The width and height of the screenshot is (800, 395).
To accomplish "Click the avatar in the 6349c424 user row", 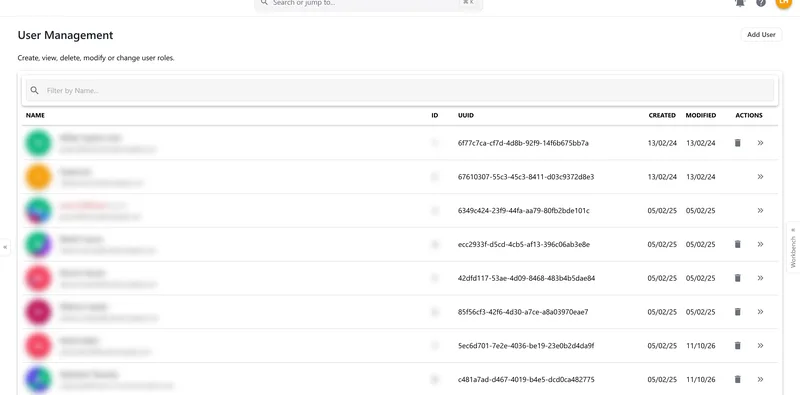I will click(38, 210).
